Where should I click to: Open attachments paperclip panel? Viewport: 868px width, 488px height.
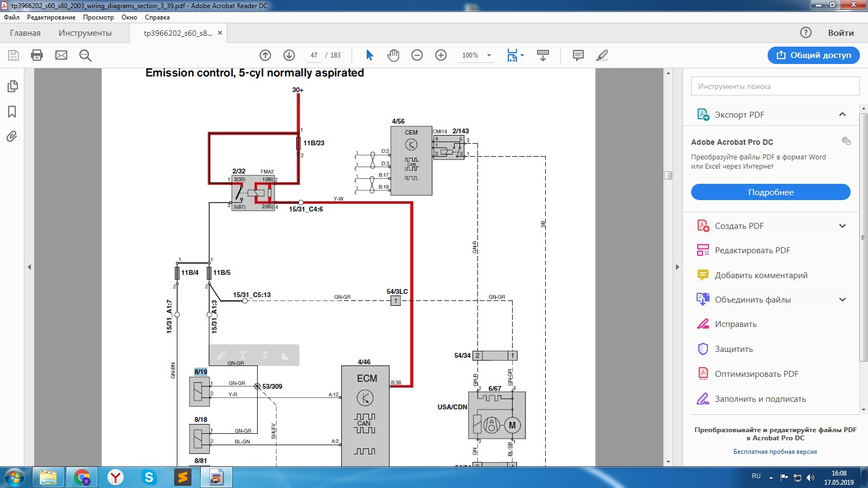coord(12,136)
